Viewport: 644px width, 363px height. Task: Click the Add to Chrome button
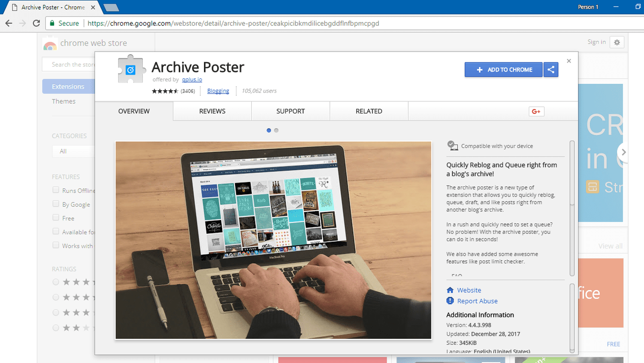503,69
